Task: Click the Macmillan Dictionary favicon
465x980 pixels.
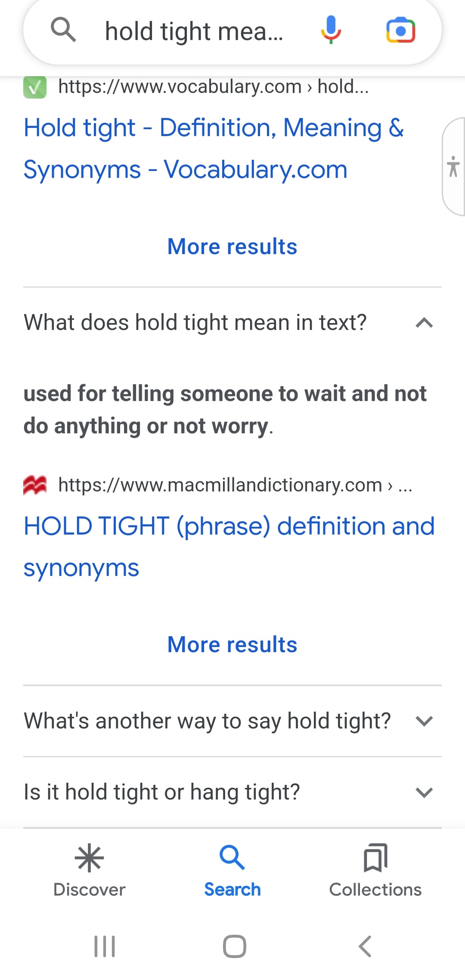Action: 35,485
